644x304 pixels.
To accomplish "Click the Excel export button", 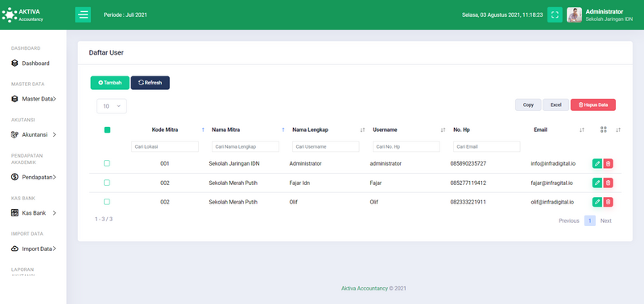I will (555, 105).
